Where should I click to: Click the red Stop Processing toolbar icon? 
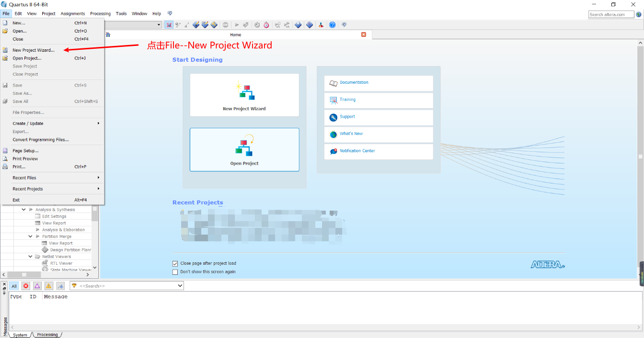tap(225, 25)
